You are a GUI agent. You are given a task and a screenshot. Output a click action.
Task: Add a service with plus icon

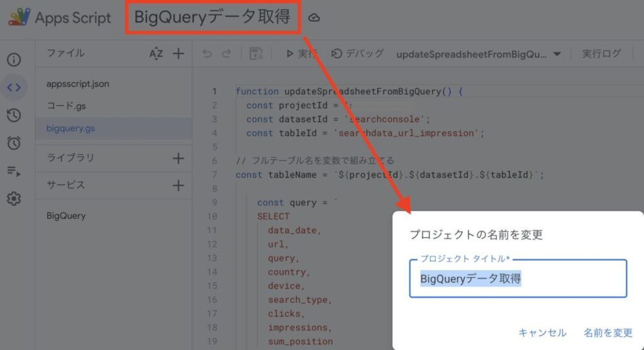(x=178, y=186)
